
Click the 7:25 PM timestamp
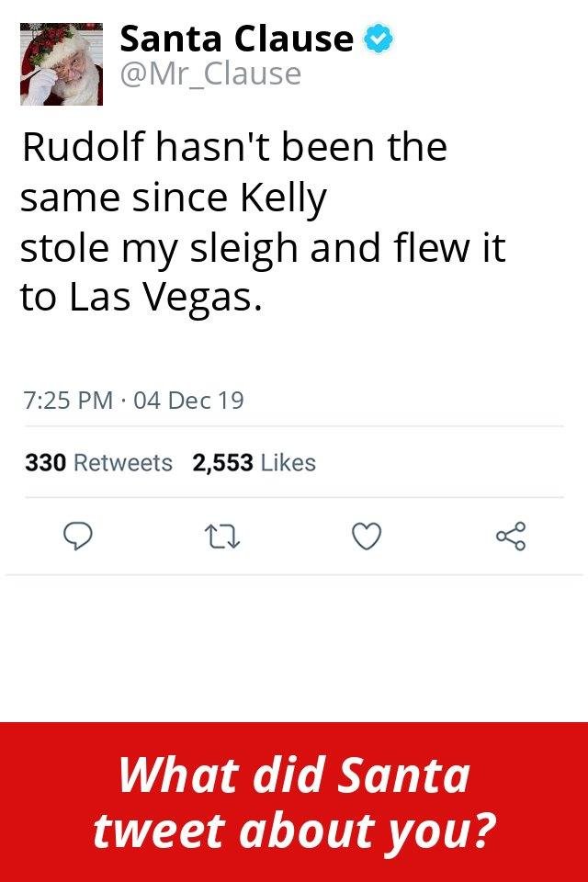(x=68, y=401)
